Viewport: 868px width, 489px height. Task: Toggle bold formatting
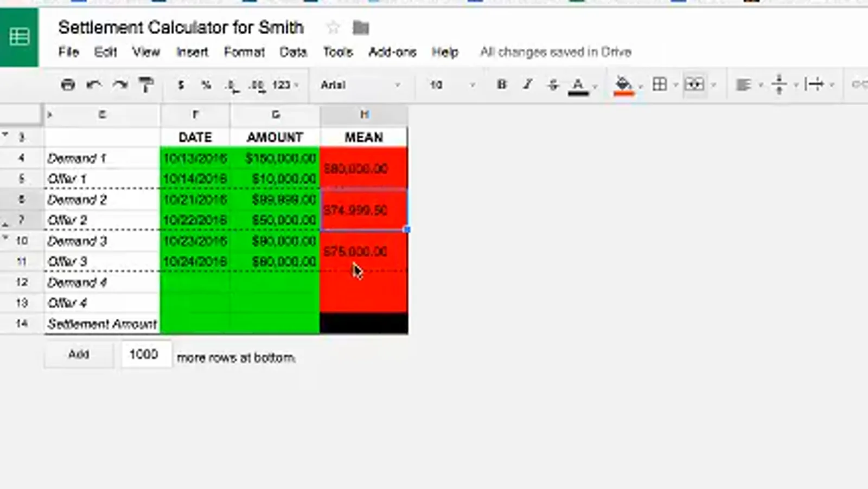click(x=502, y=85)
